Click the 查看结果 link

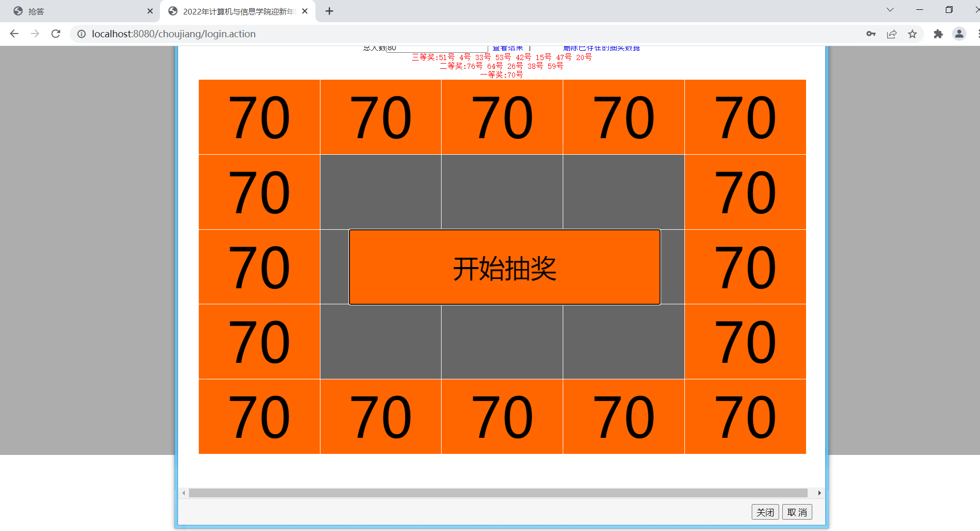point(508,48)
